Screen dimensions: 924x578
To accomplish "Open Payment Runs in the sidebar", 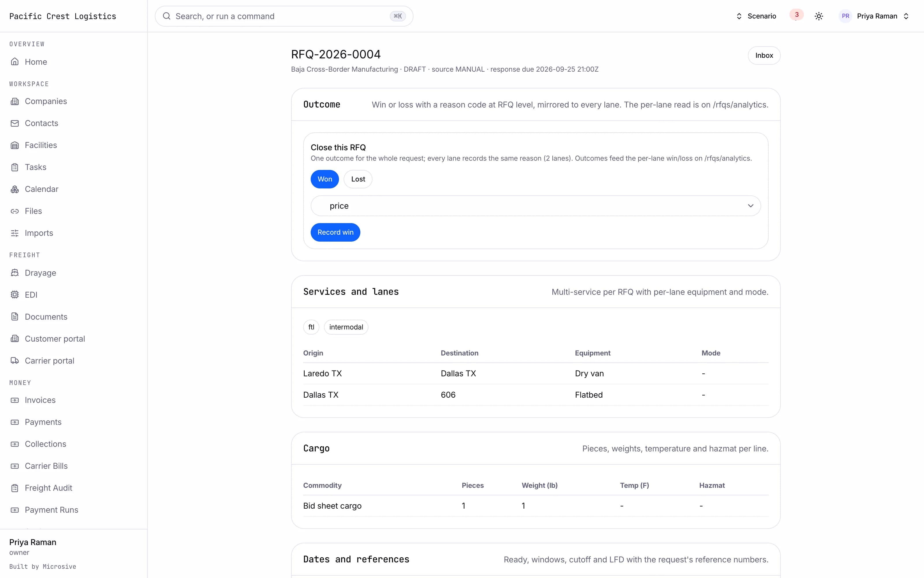I will (x=52, y=510).
